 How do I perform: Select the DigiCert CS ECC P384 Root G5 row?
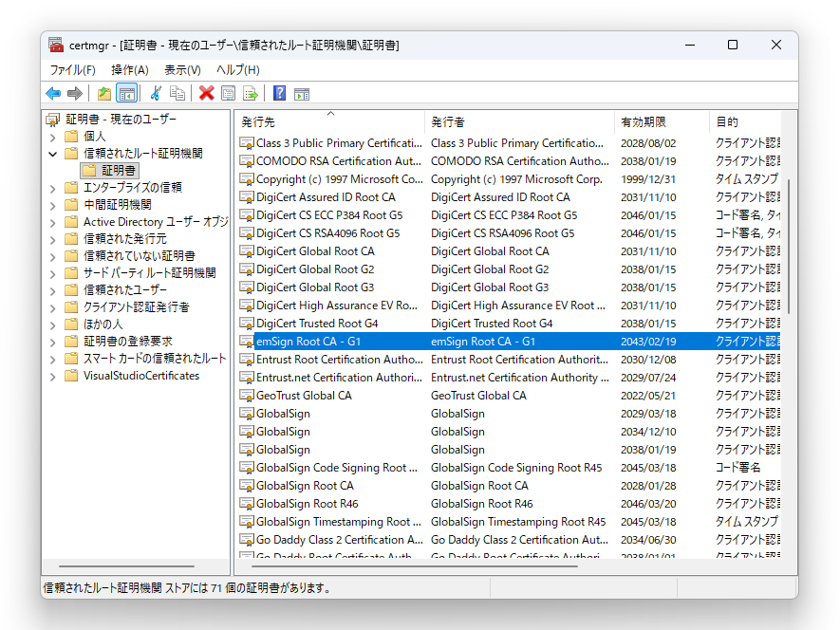508,215
